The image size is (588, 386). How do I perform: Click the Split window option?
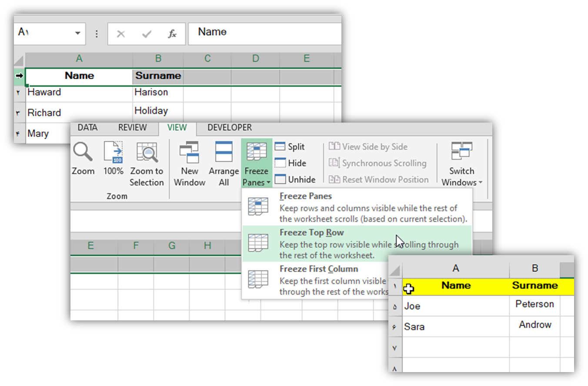(290, 147)
